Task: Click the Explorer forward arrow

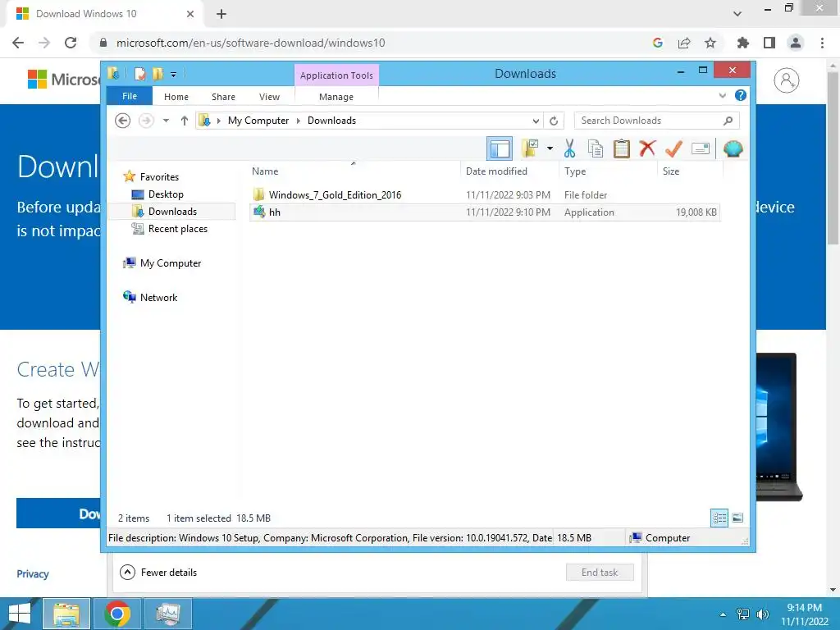Action: [x=146, y=121]
